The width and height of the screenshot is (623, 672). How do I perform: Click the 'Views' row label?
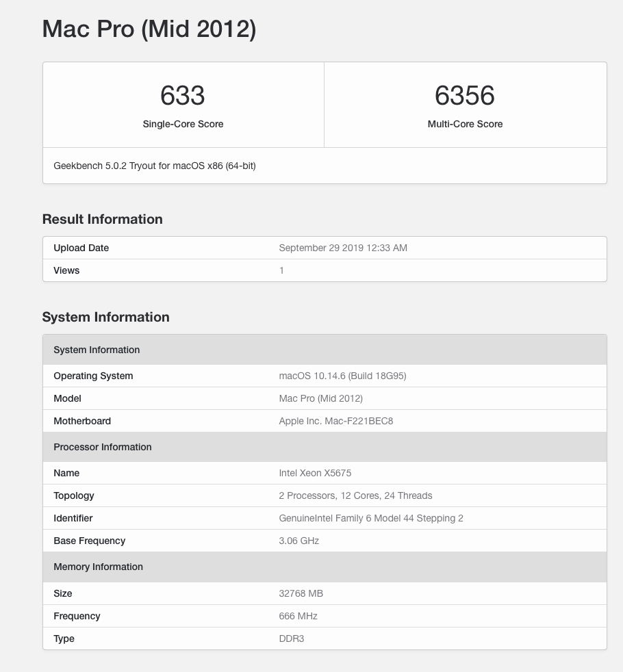(x=66, y=270)
